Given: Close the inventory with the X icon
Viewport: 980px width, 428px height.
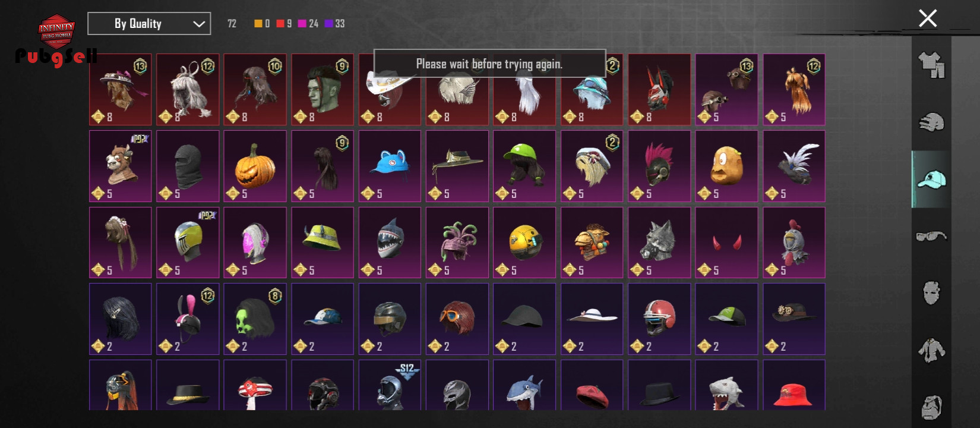Looking at the screenshot, I should pyautogui.click(x=928, y=18).
